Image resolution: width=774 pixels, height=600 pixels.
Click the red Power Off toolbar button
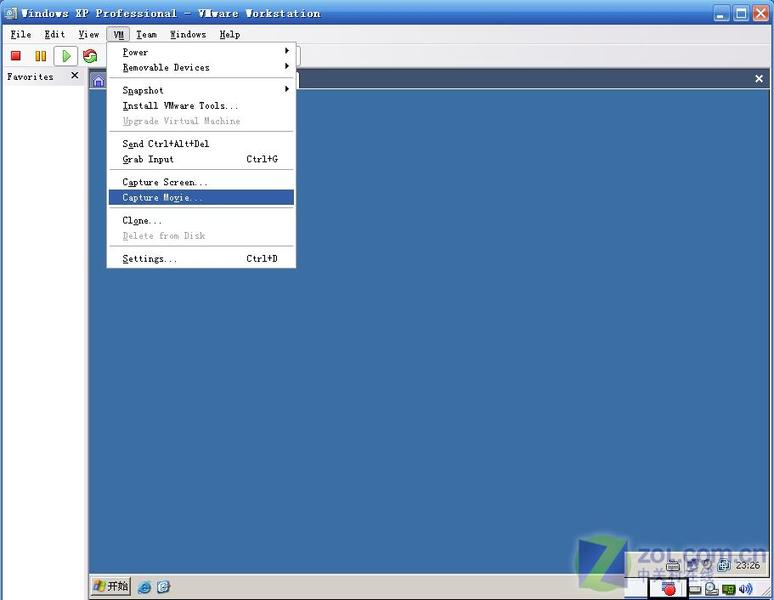click(x=16, y=56)
